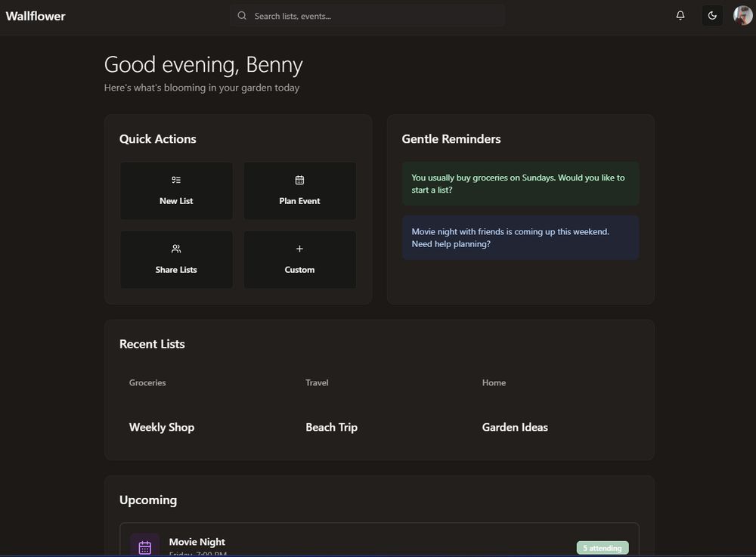Click the 5 attending badge
Viewport: 756px width, 557px height.
(x=603, y=548)
